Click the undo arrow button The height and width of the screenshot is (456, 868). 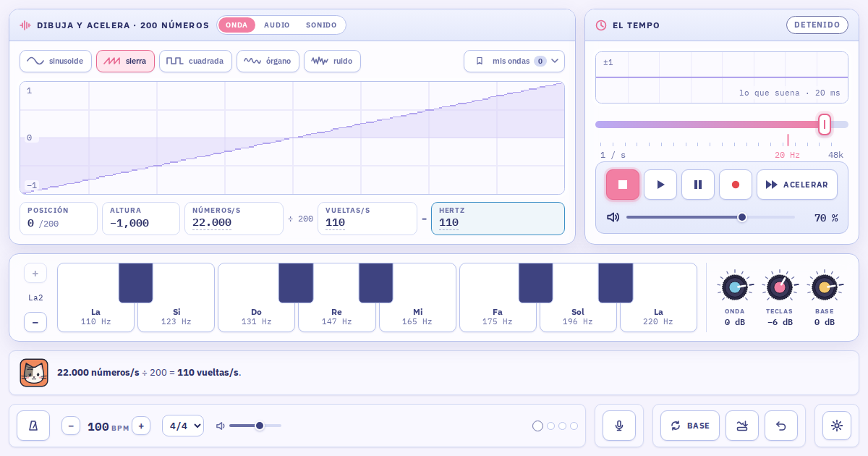[x=781, y=426]
